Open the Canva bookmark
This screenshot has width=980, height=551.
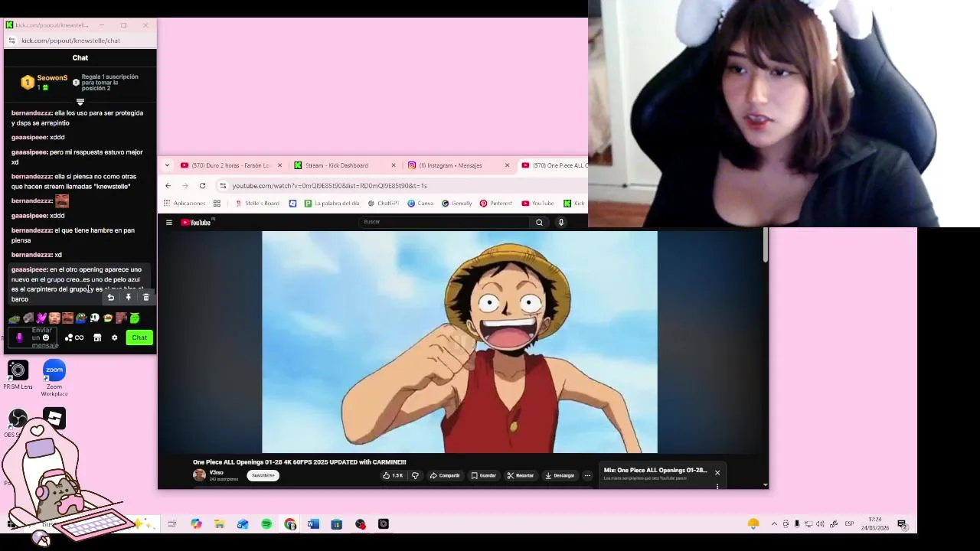[420, 204]
